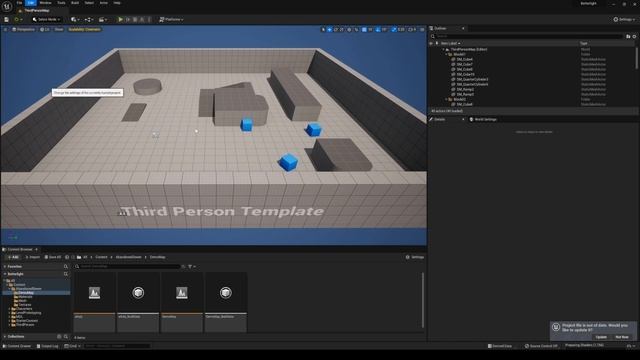Toggle the viewport scale snapping

click(394, 29)
